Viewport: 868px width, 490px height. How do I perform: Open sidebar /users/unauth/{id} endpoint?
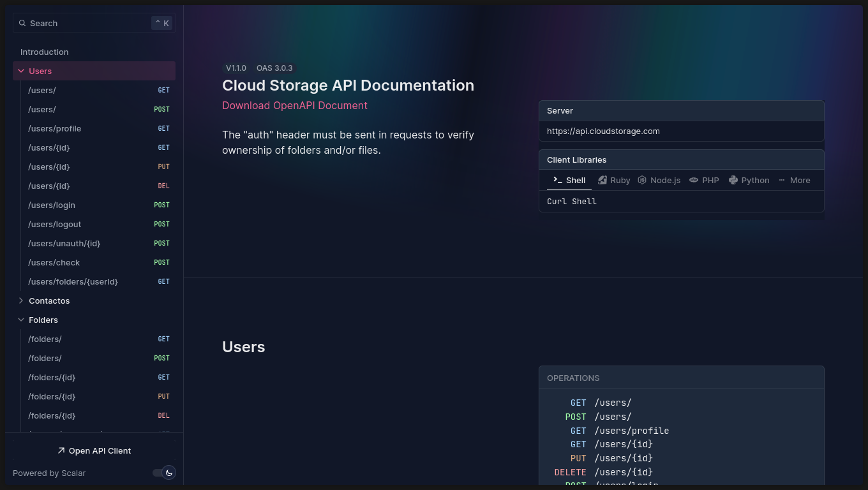[99, 243]
